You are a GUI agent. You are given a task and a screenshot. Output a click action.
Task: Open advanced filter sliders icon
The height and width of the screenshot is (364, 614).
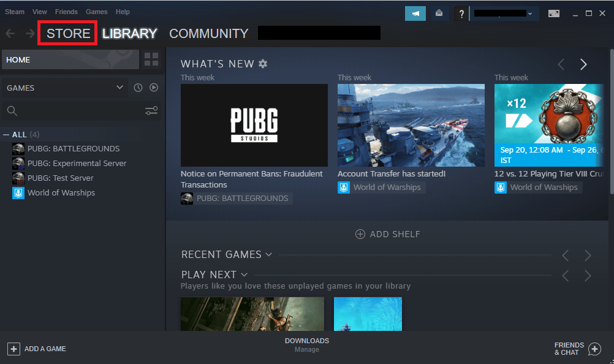coord(151,111)
